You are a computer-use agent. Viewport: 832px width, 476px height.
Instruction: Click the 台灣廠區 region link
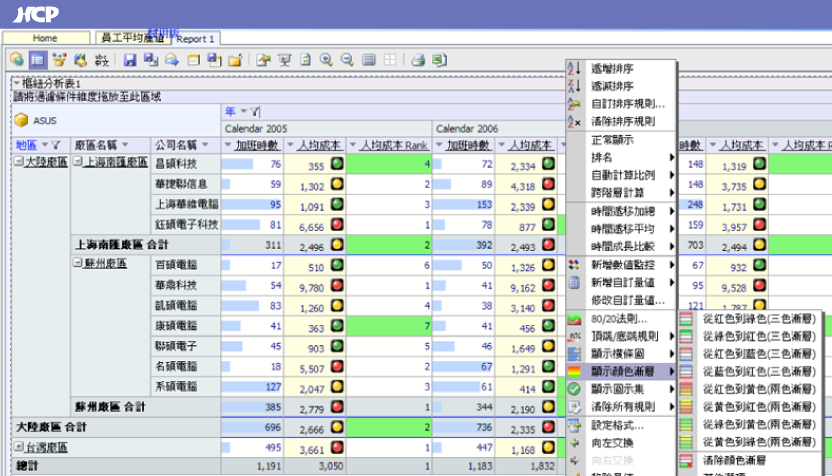click(x=47, y=447)
